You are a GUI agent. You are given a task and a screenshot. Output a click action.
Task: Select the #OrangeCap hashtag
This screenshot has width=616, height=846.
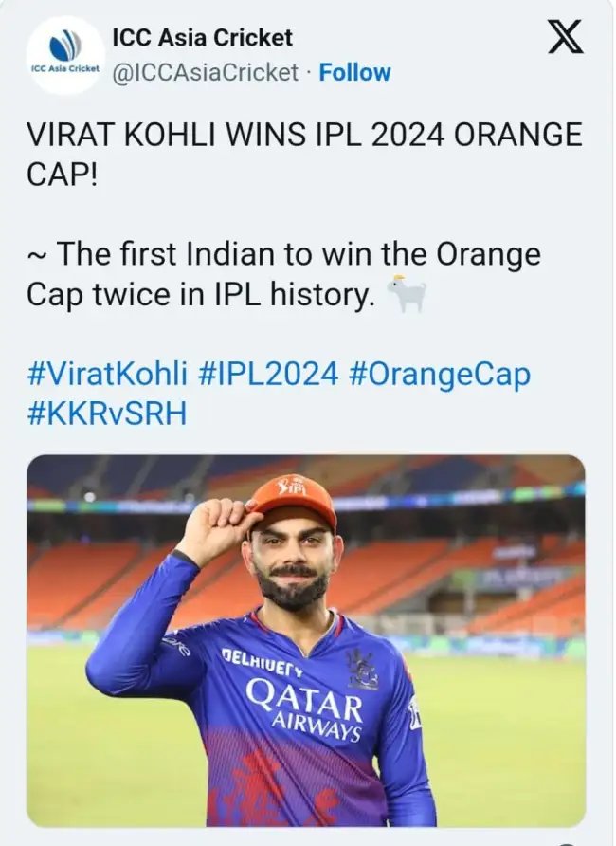tap(439, 374)
